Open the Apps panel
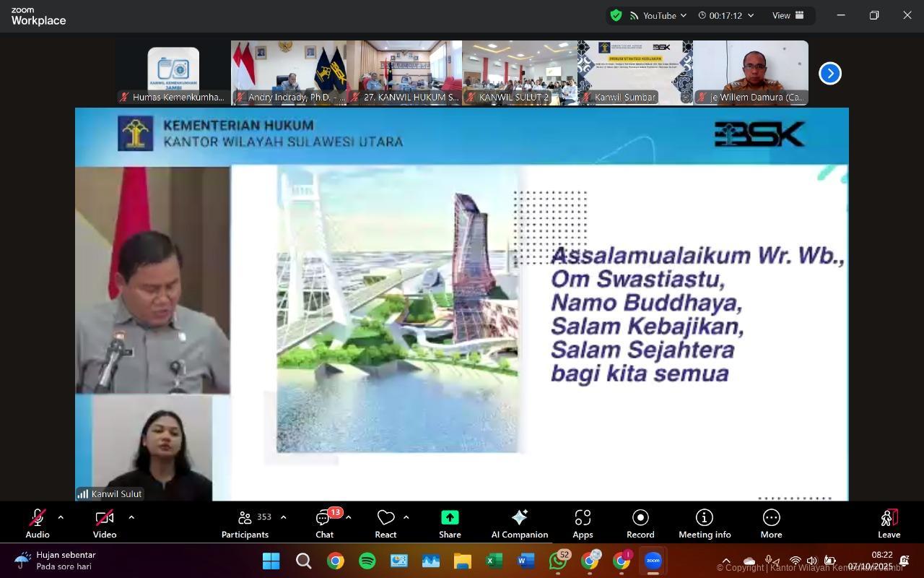Screen dimensions: 924x578 tap(583, 523)
